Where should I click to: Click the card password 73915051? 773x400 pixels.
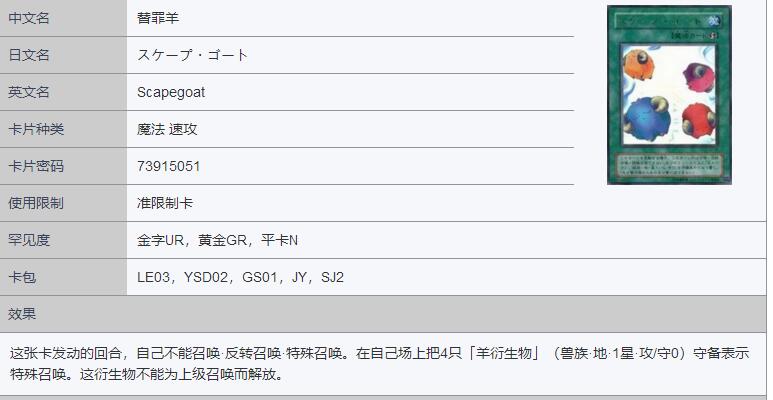[x=168, y=166]
